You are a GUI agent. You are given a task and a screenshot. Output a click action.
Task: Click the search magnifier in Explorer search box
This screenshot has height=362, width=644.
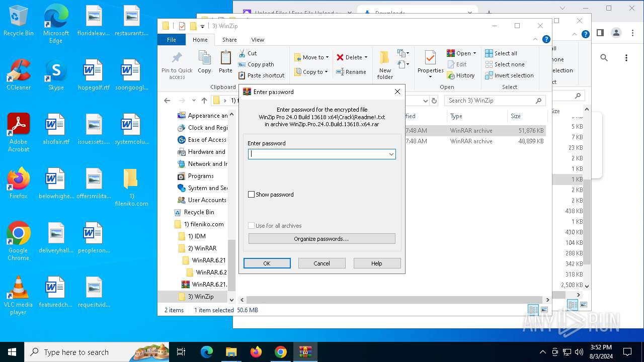tap(538, 101)
